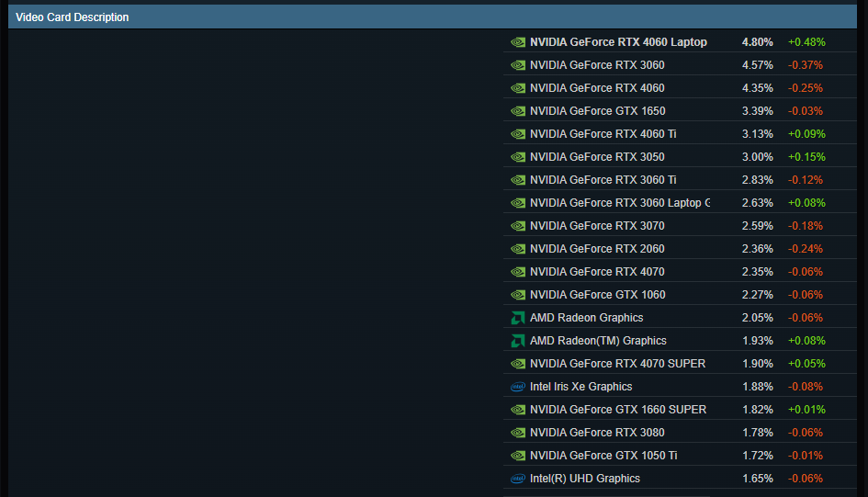Click the 4.80% share value
Screen dimensions: 868x497
coord(757,42)
